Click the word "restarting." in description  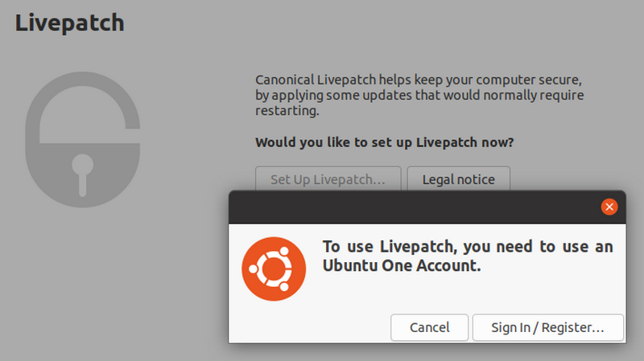[287, 111]
